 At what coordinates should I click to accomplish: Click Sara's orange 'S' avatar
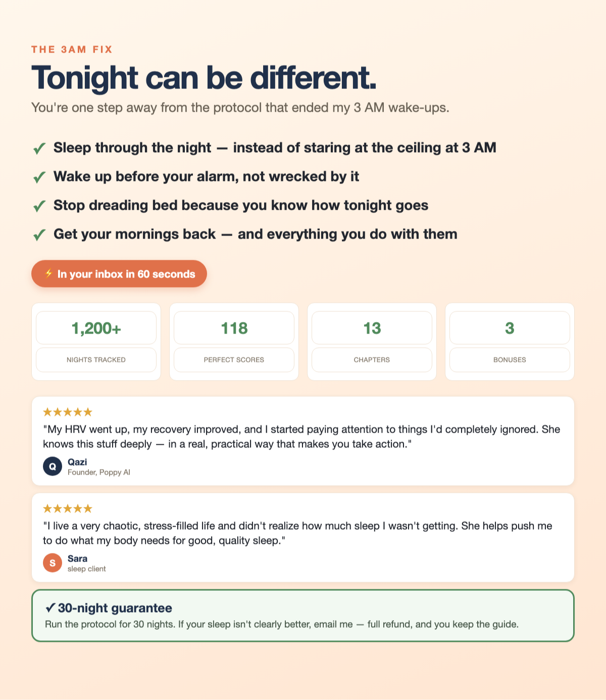click(x=53, y=563)
